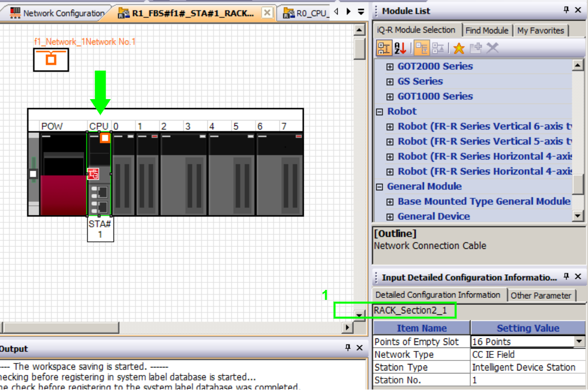The height and width of the screenshot is (390, 588).
Task: Pin the Input Detailed Configuration Information panel
Action: [566, 277]
